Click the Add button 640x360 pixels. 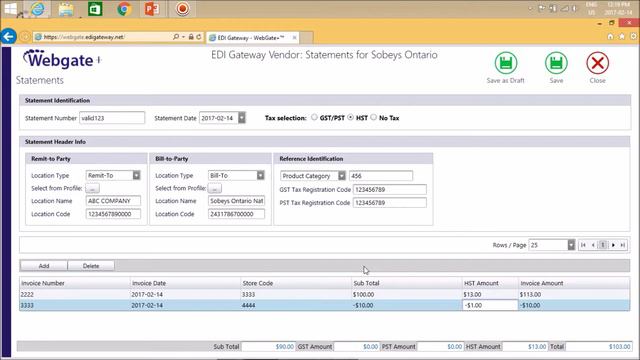pos(44,266)
